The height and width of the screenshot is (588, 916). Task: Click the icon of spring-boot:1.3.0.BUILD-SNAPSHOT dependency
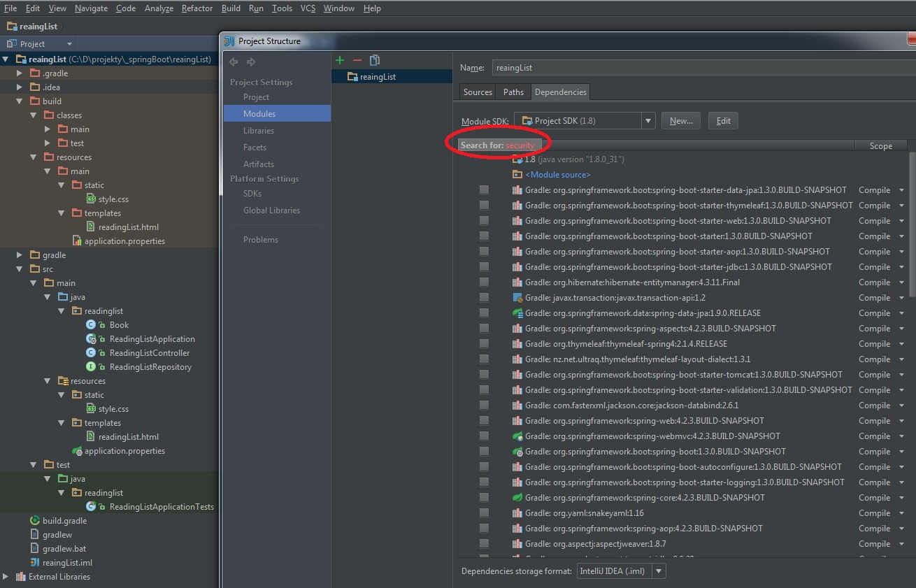[x=517, y=452]
